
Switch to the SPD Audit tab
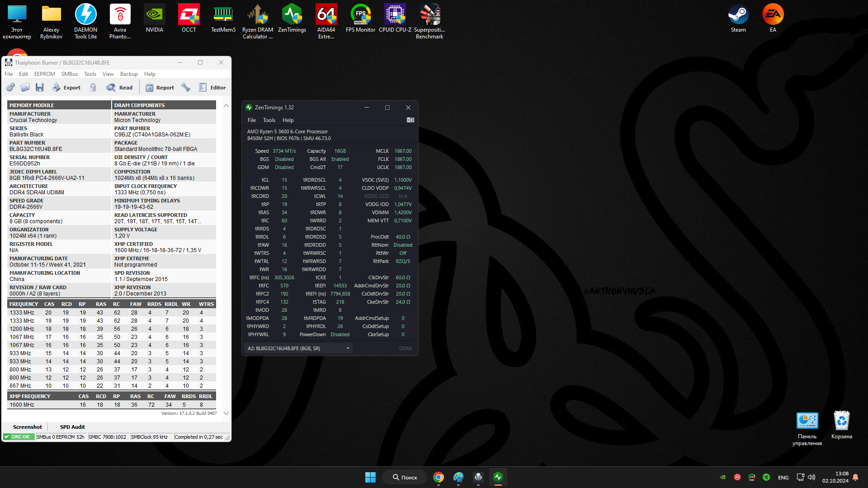coord(72,427)
